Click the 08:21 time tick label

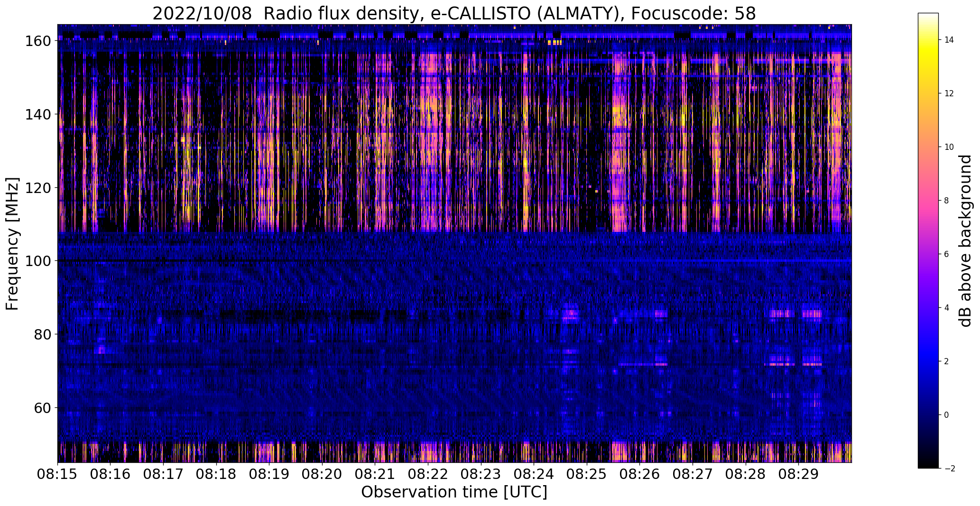coord(375,474)
